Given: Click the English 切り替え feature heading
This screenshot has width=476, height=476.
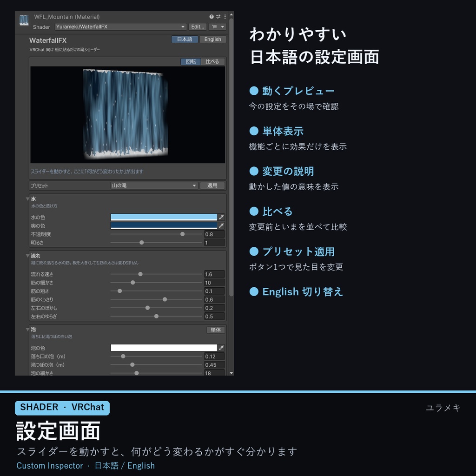Looking at the screenshot, I should tap(302, 292).
